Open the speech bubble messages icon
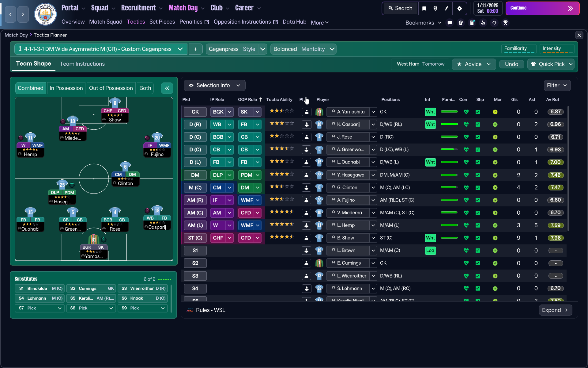 (x=450, y=23)
